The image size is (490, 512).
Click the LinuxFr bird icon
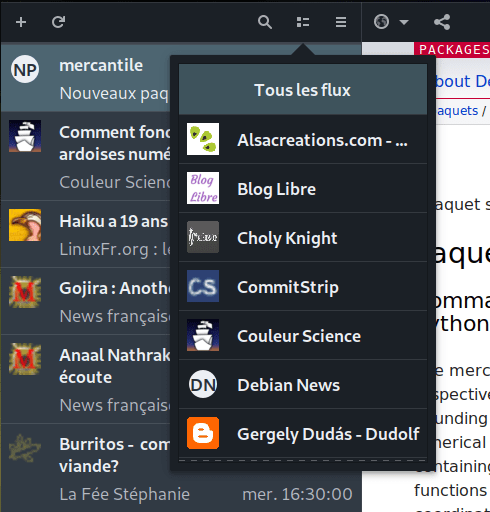[x=25, y=225]
